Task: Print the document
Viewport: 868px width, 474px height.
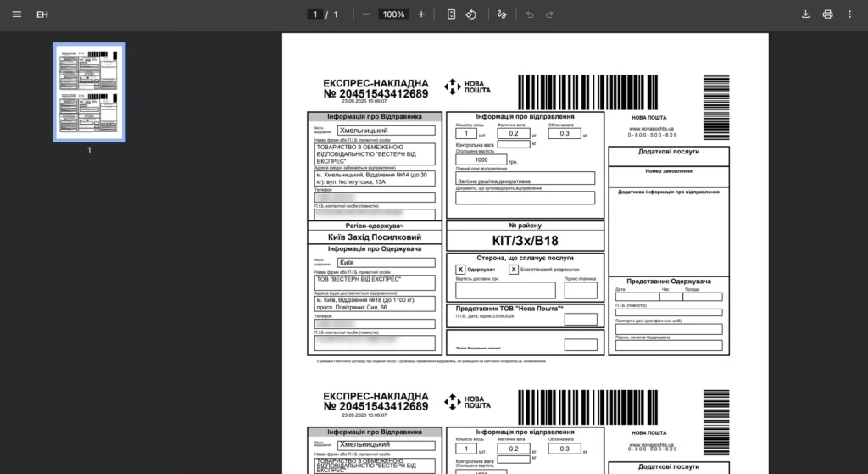Action: pos(827,14)
